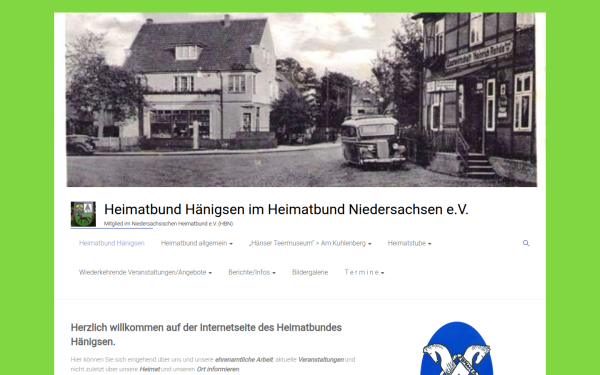Click the Heimatbund coat of arms logo

coord(83,214)
